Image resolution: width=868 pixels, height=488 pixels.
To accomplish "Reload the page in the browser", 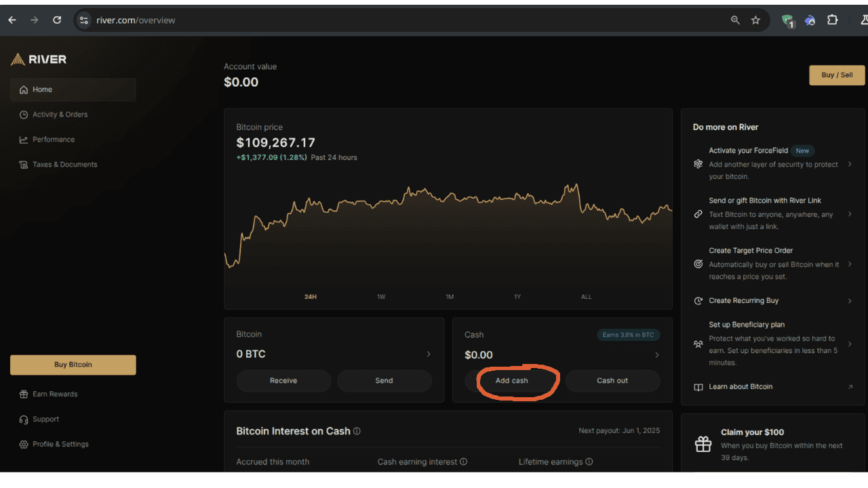I will tap(57, 20).
